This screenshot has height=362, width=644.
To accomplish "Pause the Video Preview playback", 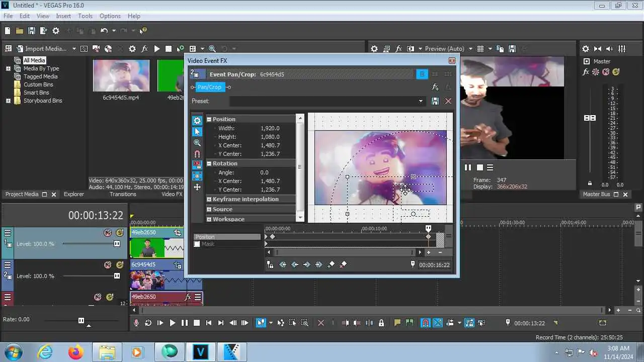I will click(x=468, y=167).
